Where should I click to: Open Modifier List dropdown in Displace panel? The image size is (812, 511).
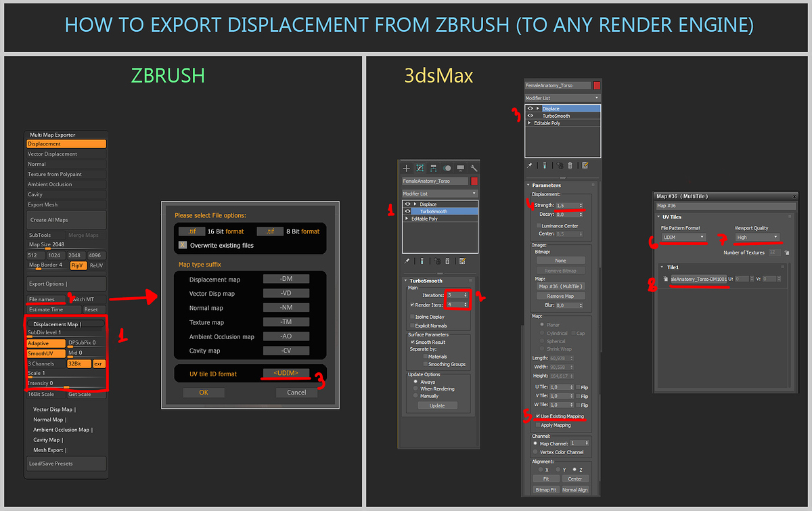563,98
